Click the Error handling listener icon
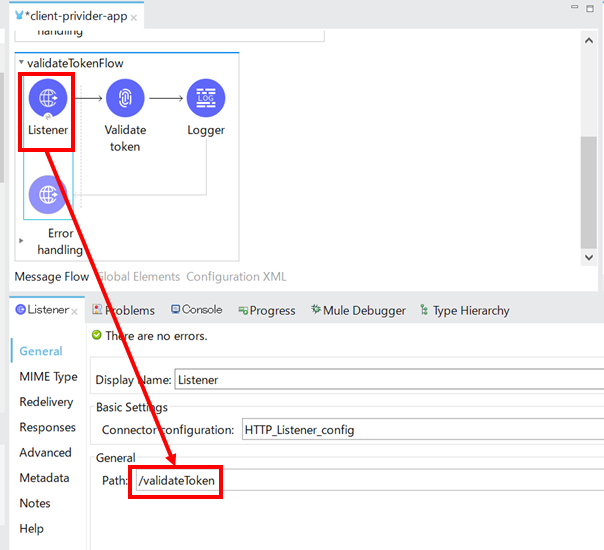604x550 pixels. [48, 194]
